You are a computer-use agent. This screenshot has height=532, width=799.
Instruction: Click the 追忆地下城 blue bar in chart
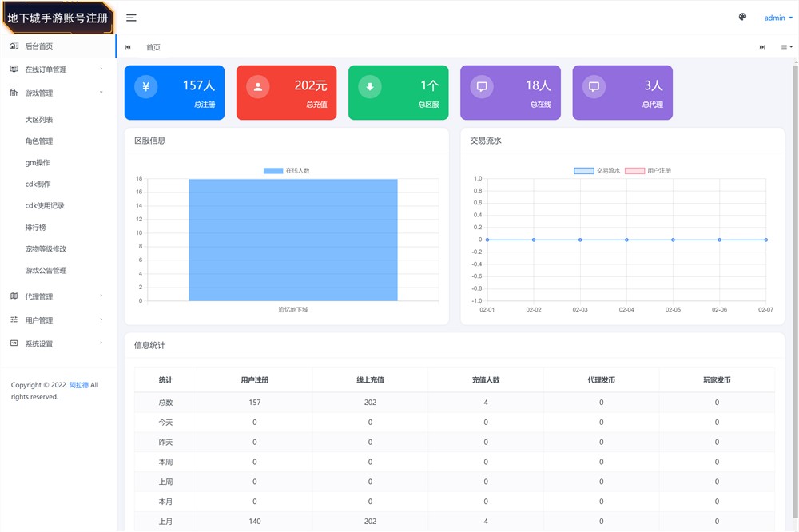pyautogui.click(x=292, y=240)
